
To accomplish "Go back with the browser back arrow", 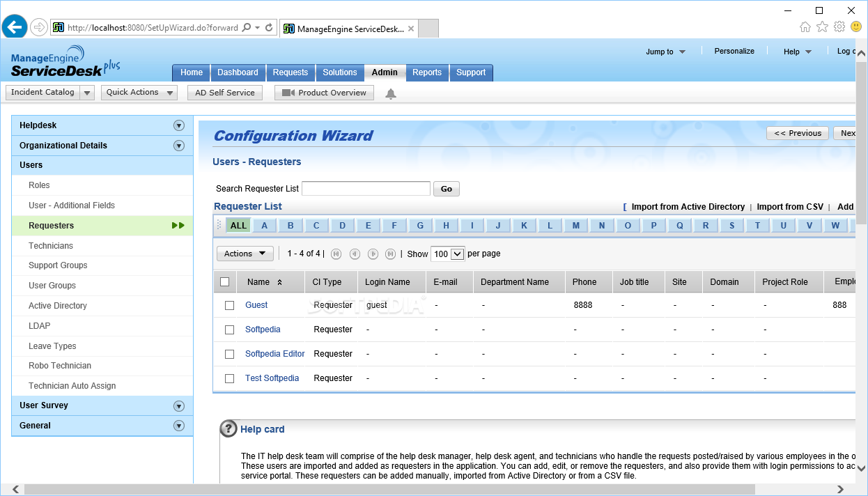I will click(x=15, y=27).
